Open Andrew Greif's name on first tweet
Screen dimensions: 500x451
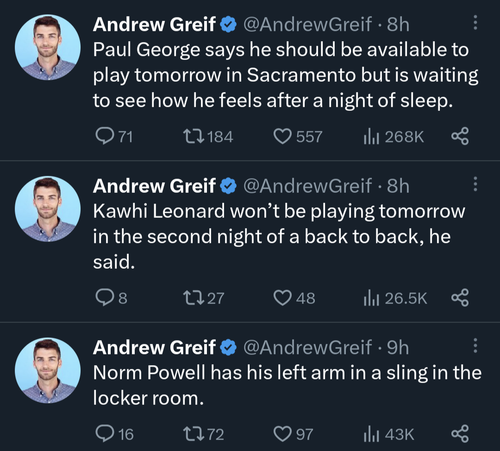tap(154, 24)
